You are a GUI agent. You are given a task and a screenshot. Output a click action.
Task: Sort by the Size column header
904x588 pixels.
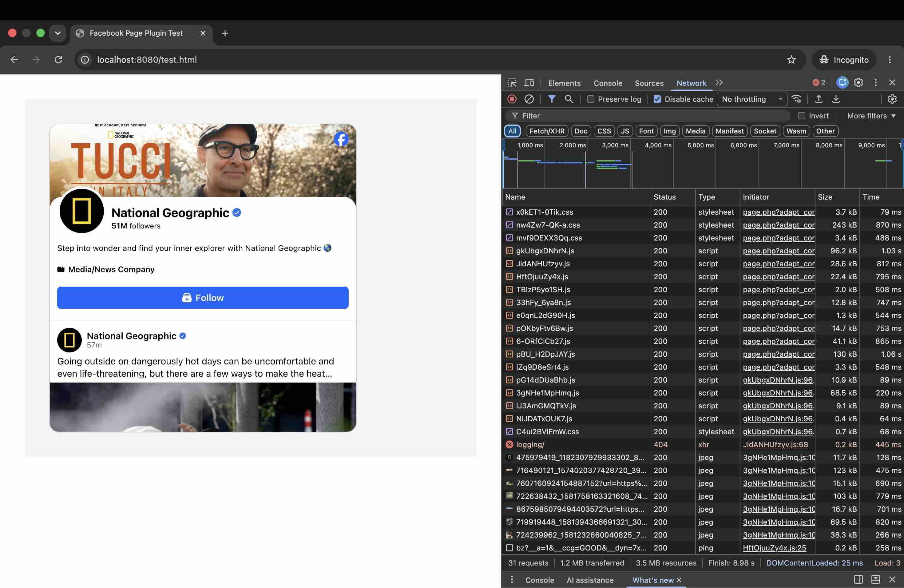(x=837, y=197)
